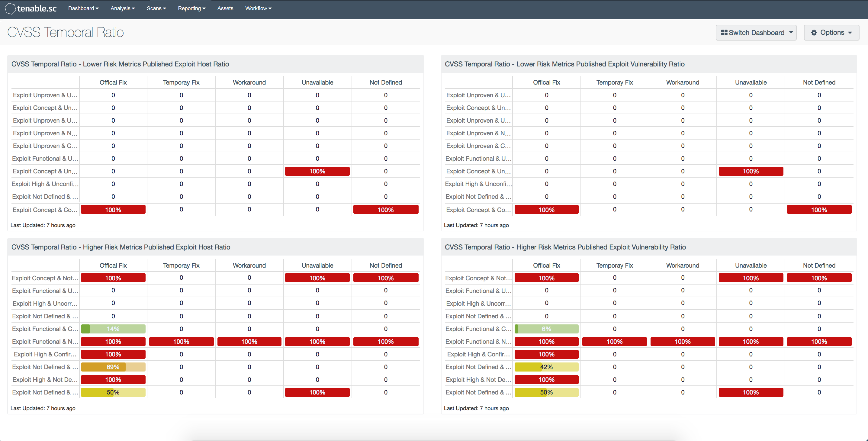
Task: Click Workaround 100% cell in Higher Risk Host Ratio
Action: pyautogui.click(x=249, y=342)
